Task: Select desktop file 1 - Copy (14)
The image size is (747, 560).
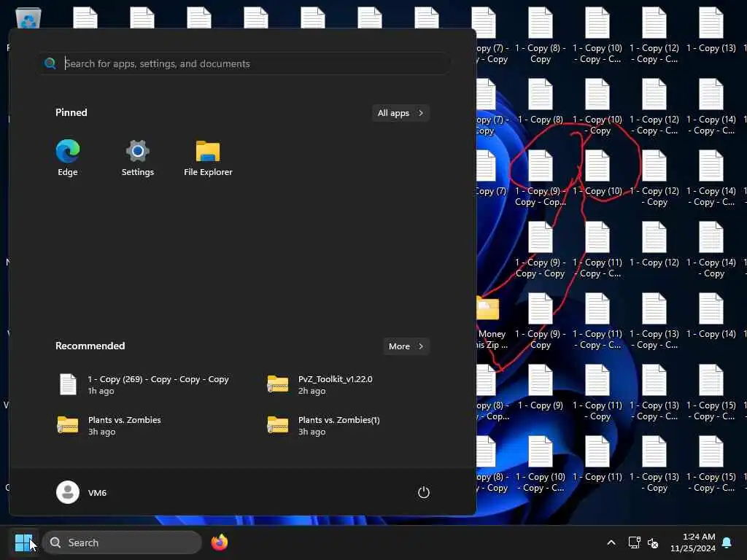Action: pyautogui.click(x=711, y=316)
